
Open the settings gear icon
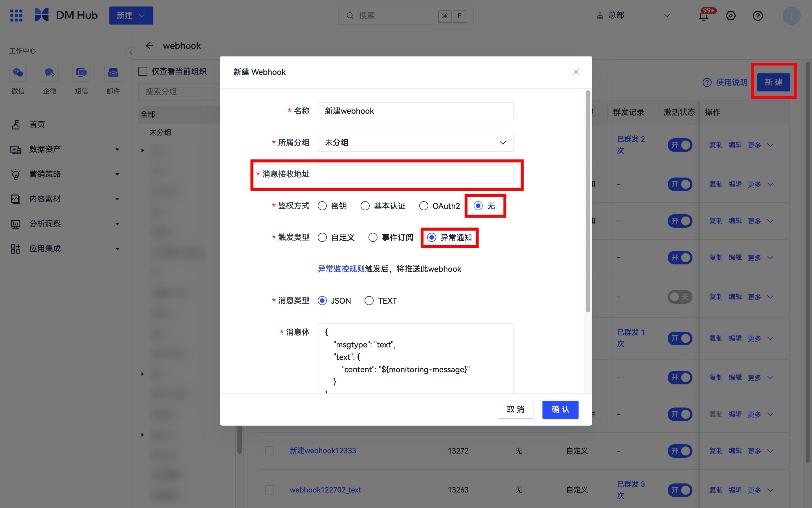(731, 16)
